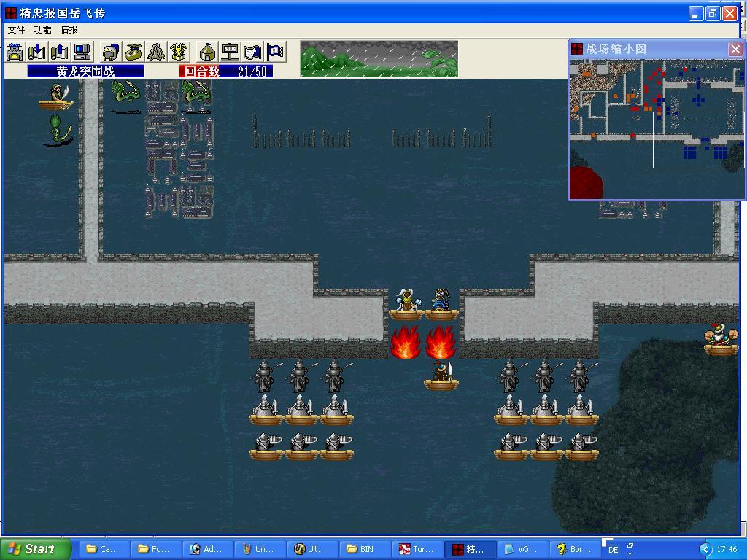Screen dimensions: 747x560
Task: Select the green-hatted boatman unit
Action: coord(55,96)
